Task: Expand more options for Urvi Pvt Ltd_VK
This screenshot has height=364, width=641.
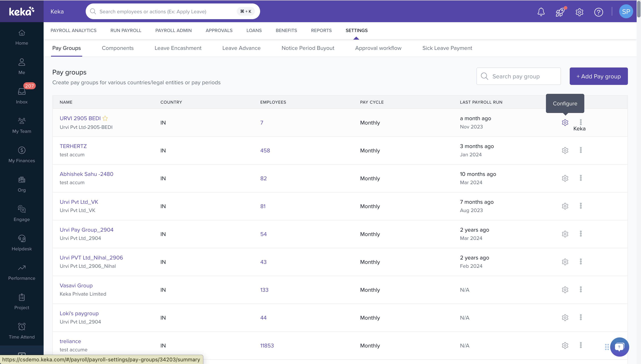Action: [x=581, y=206]
